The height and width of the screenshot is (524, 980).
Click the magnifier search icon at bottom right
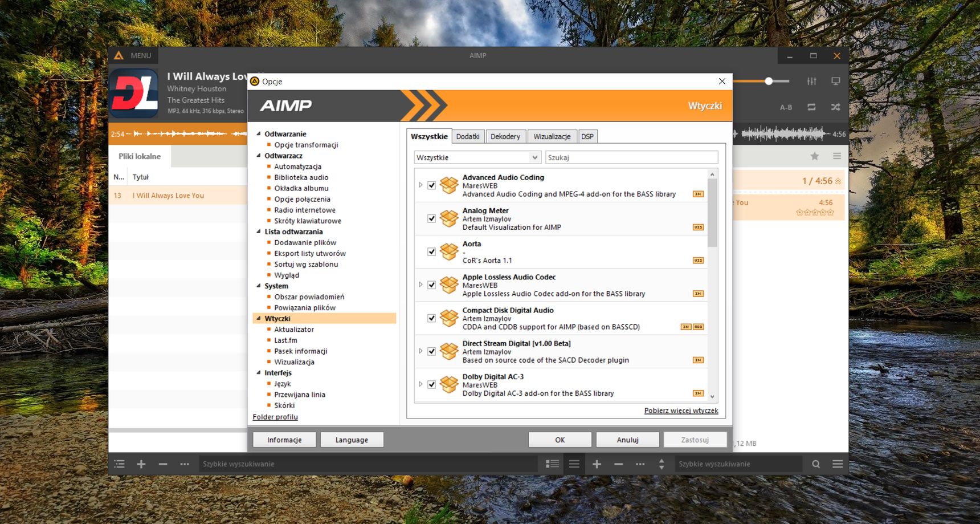pyautogui.click(x=816, y=464)
